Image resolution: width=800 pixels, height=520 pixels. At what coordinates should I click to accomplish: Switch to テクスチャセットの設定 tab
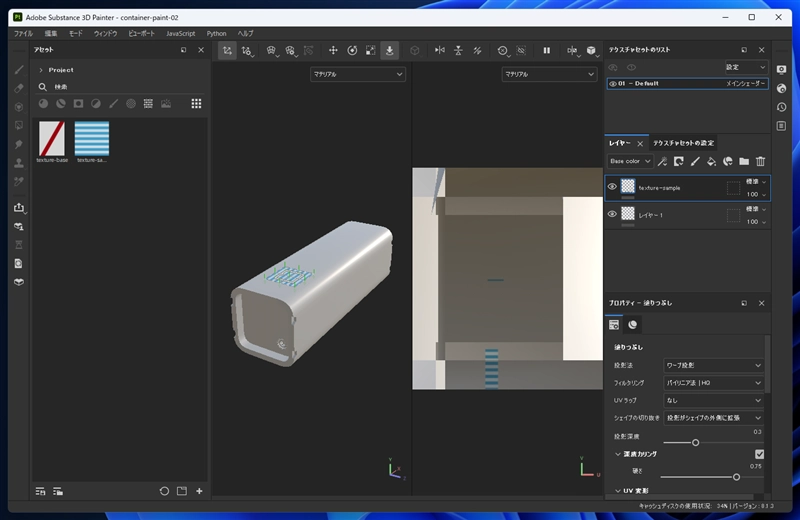[x=683, y=143]
